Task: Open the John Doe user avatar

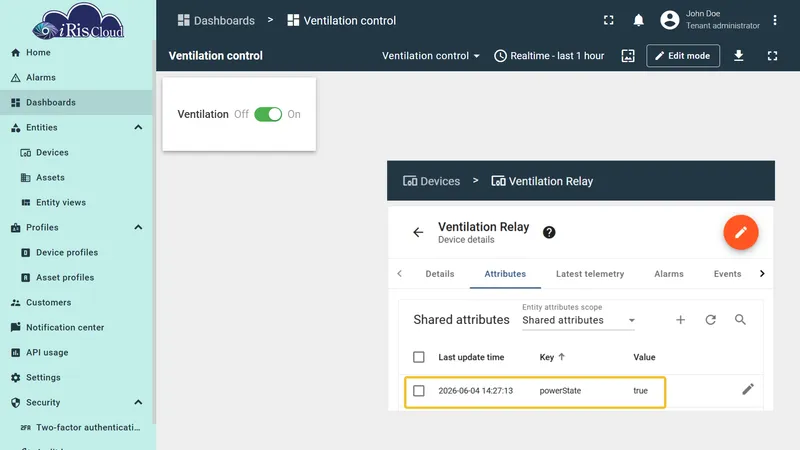Action: [x=669, y=20]
